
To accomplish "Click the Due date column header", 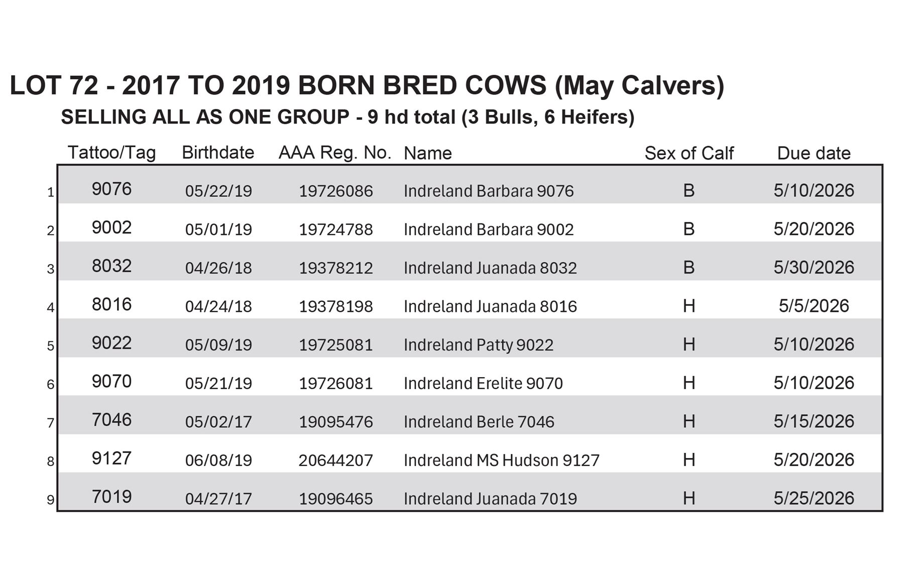I will [x=814, y=153].
